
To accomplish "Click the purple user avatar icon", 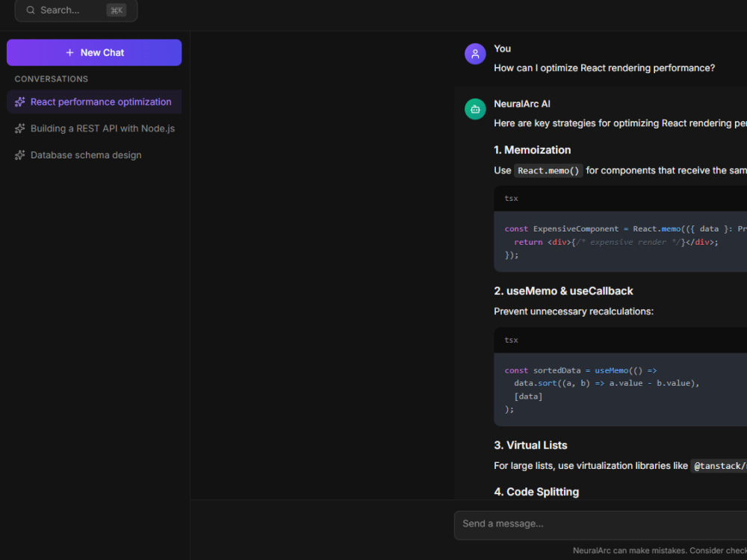I will pos(475,54).
